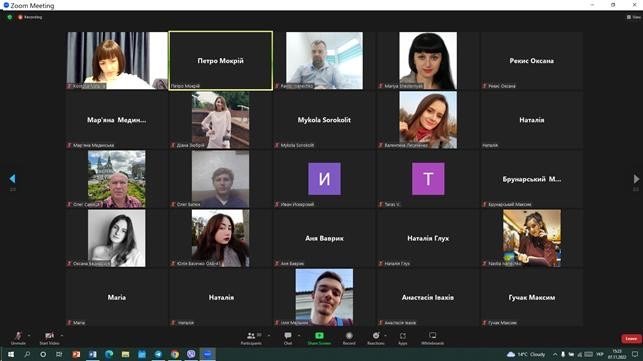Select Брунарський М... participant tile
The height and width of the screenshot is (361, 643).
pyautogui.click(x=532, y=179)
